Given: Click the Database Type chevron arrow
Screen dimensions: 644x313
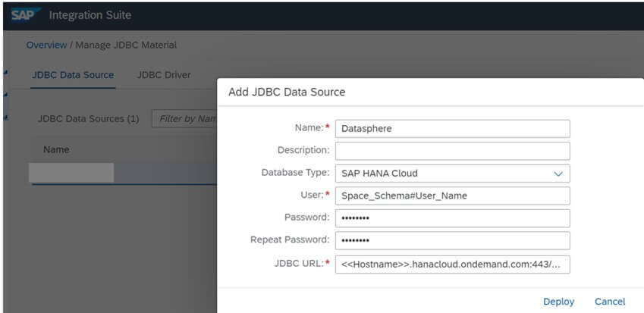Looking at the screenshot, I should [x=558, y=174].
